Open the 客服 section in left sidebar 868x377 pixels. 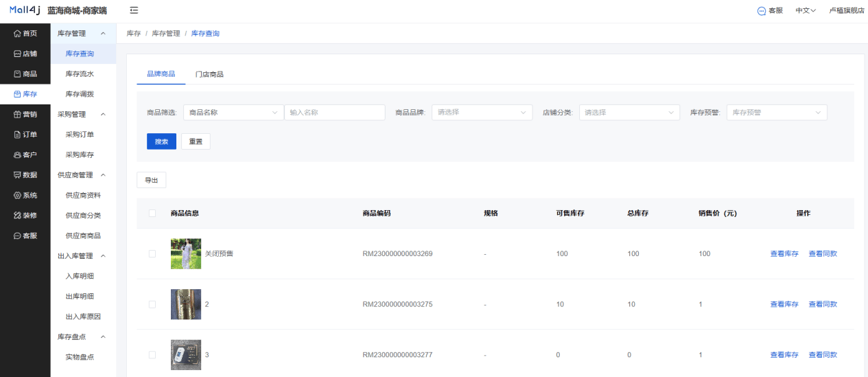[25, 236]
